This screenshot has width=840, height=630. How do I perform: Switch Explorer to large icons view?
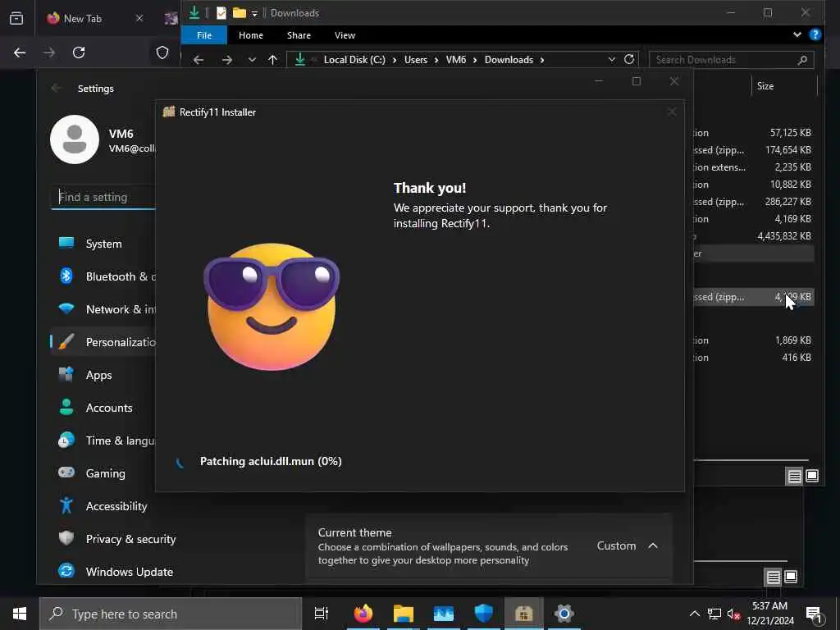click(812, 476)
